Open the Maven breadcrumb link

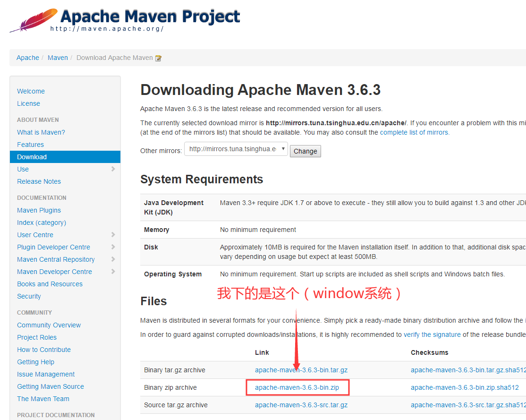[x=58, y=58]
